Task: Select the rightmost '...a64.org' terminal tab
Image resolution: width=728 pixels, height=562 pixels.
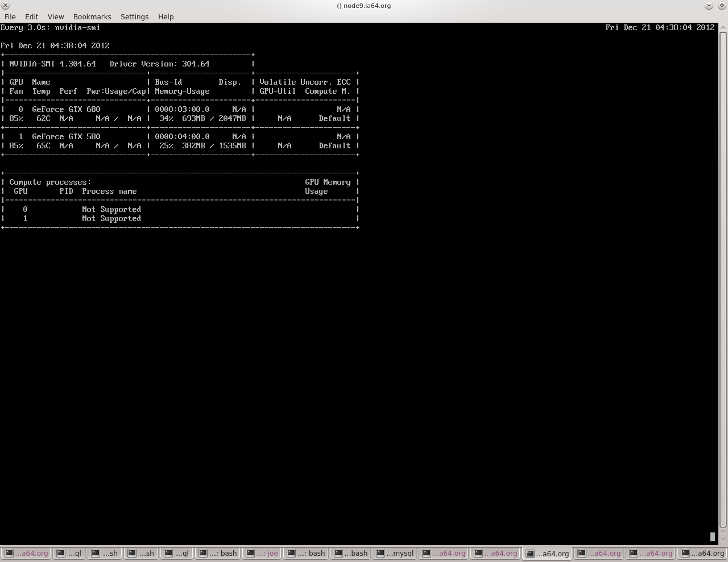Action: 702,553
